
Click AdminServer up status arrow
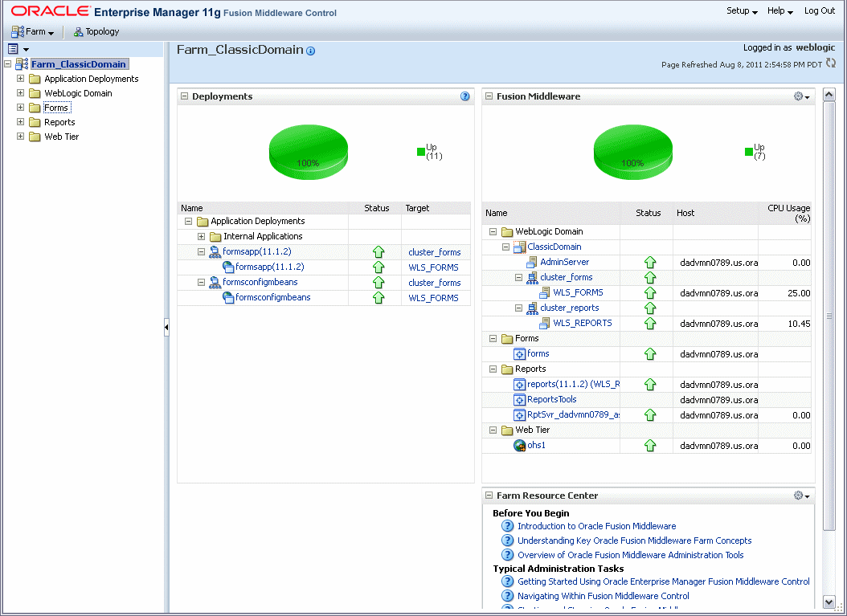(650, 263)
